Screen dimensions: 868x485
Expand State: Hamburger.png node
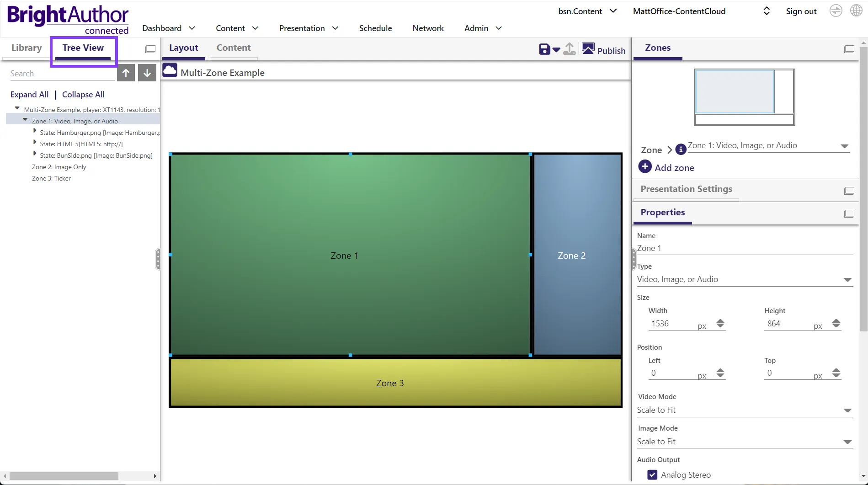[35, 131]
